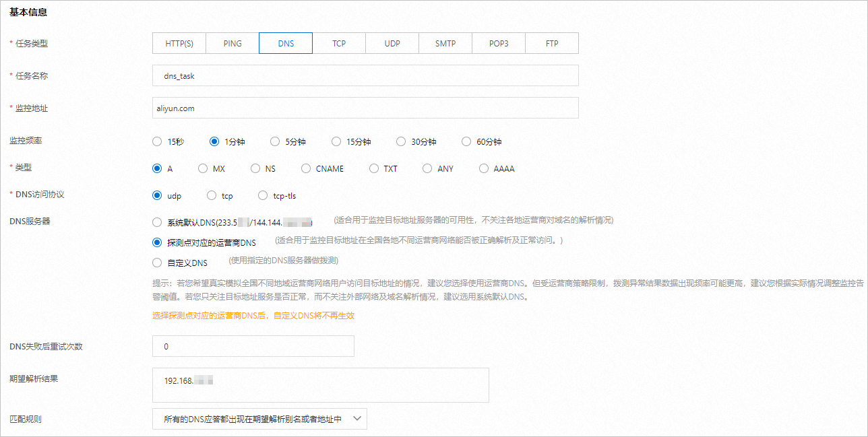
Task: Choose the 15分钟 monitoring frequency
Action: tap(336, 141)
